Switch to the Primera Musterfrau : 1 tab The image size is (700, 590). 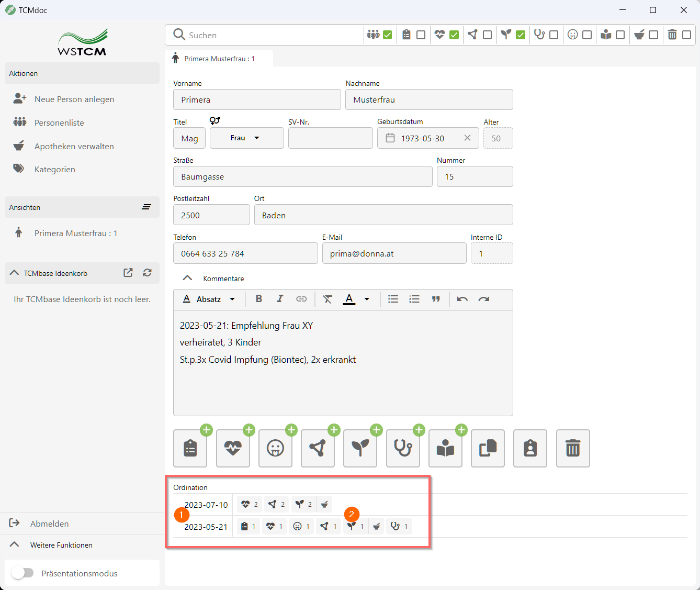coord(219,59)
